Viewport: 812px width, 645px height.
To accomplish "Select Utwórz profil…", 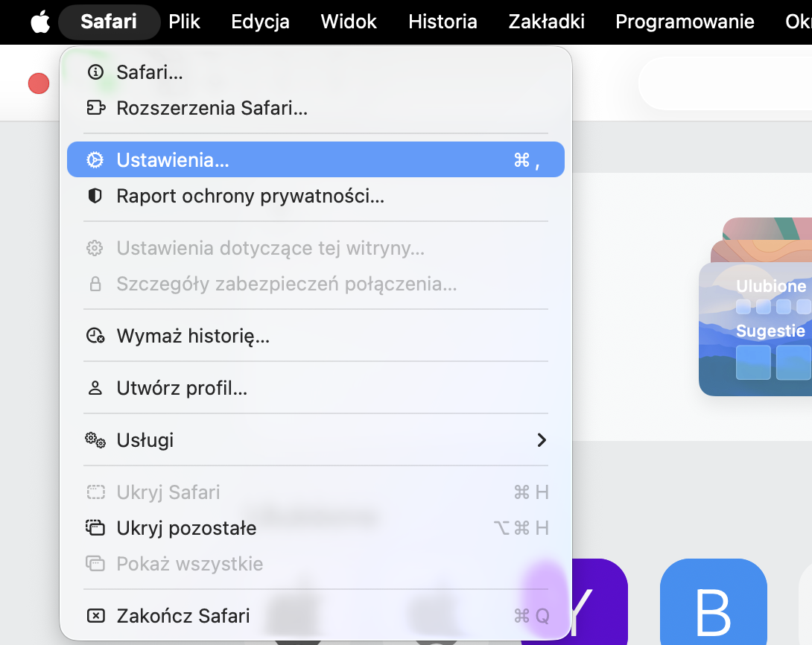I will click(315, 388).
